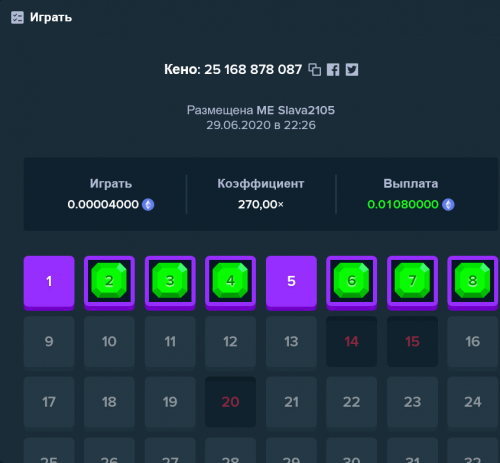This screenshot has height=463, width=500.
Task: Toggle purple selected tile 1
Action: click(49, 283)
